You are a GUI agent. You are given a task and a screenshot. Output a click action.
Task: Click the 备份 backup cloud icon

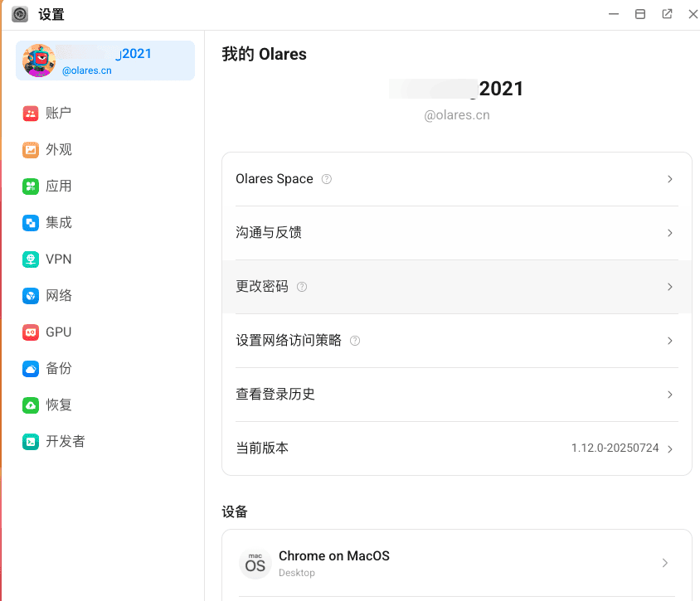click(31, 369)
